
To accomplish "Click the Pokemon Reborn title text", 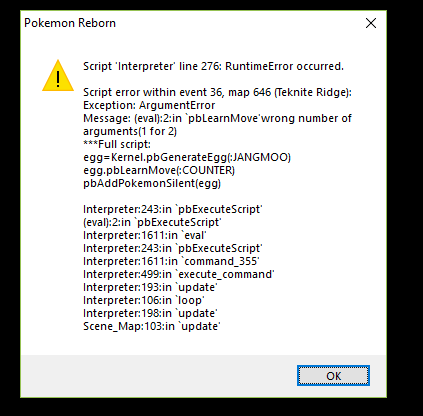I will [70, 23].
